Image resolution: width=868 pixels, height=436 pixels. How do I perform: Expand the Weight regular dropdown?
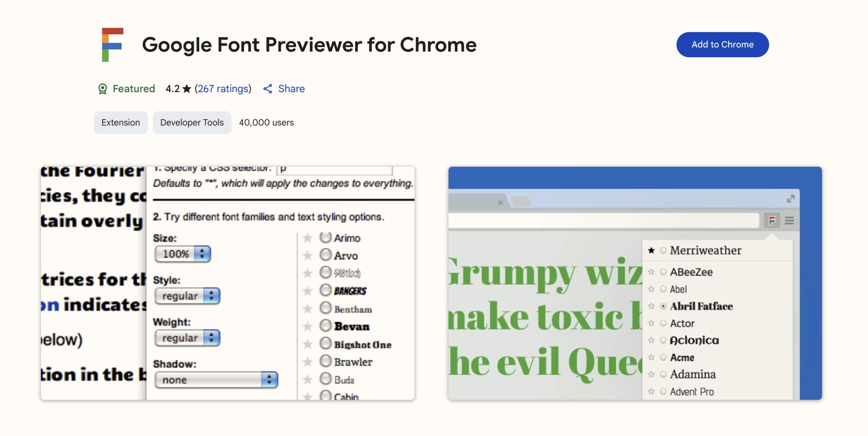[x=187, y=338]
